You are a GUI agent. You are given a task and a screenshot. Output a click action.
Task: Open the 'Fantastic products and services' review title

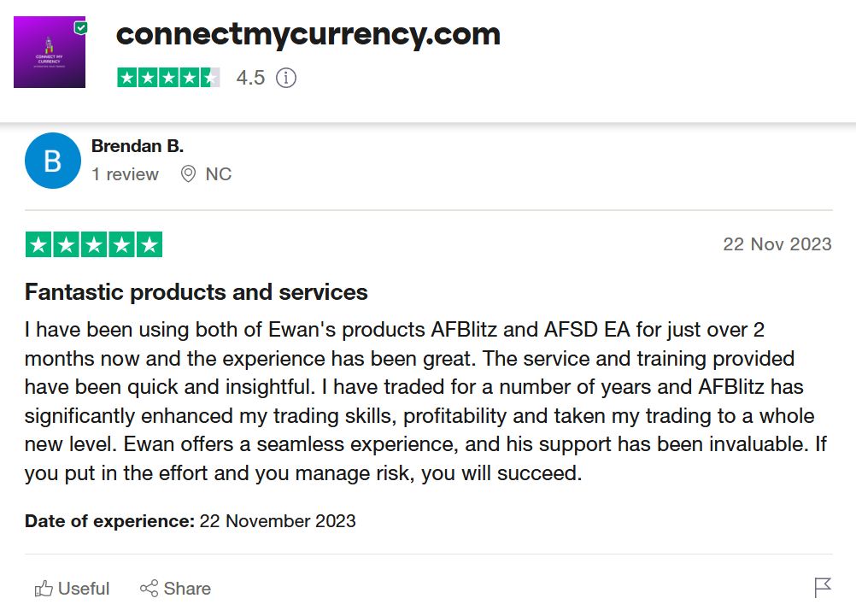point(196,292)
